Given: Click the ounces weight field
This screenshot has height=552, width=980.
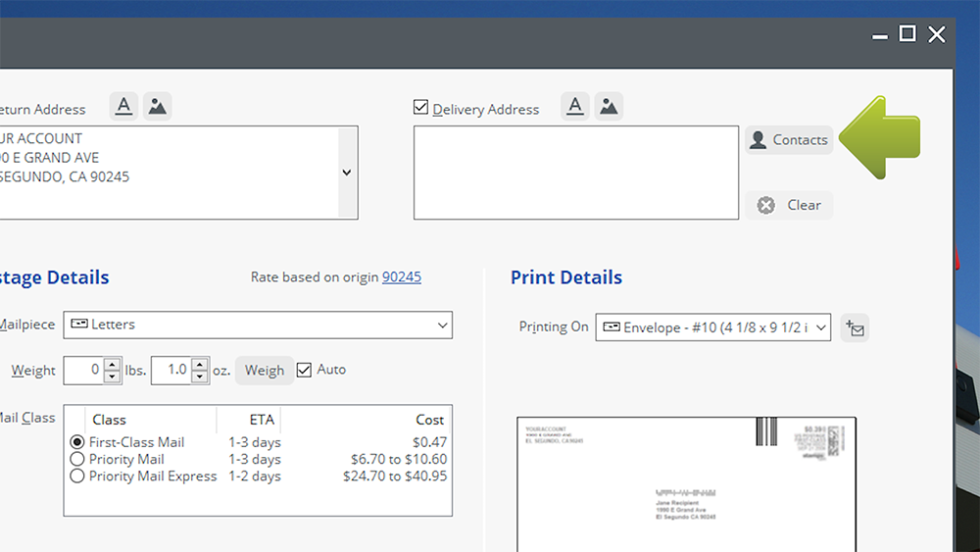Looking at the screenshot, I should [x=170, y=370].
